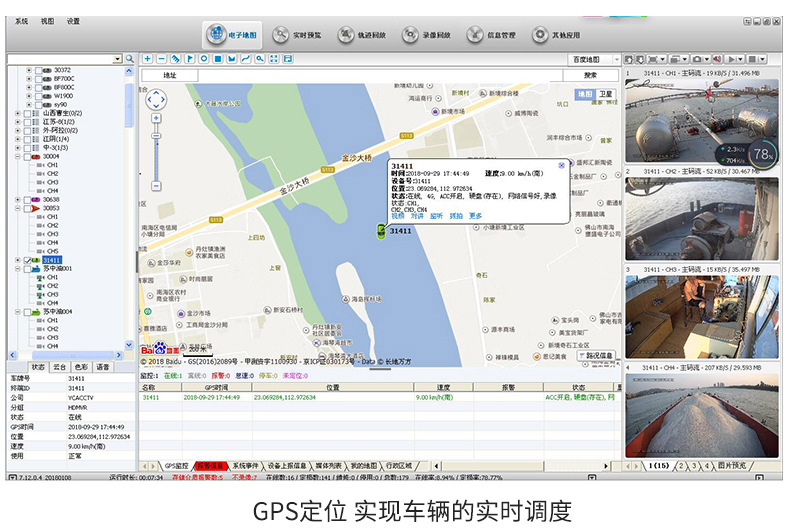790x528 pixels.
Task: Expand the 外-阿拉(0/2) group node
Action: [18, 131]
